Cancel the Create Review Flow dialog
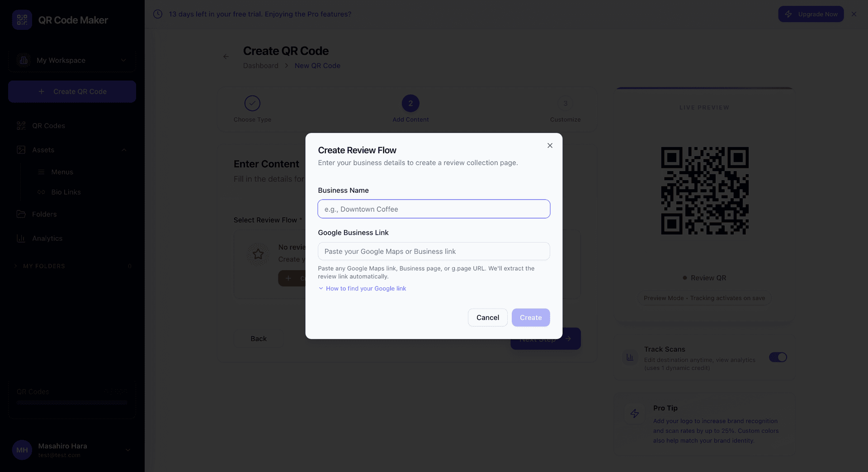The height and width of the screenshot is (472, 868). coord(487,317)
